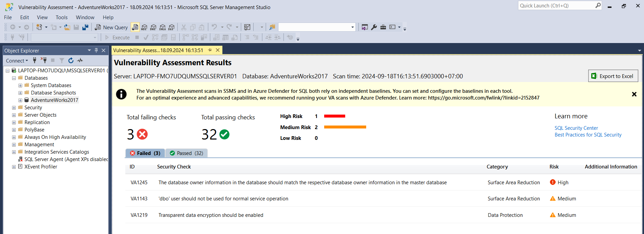
Task: Click the Undo arrow icon
Action: pyautogui.click(x=214, y=27)
